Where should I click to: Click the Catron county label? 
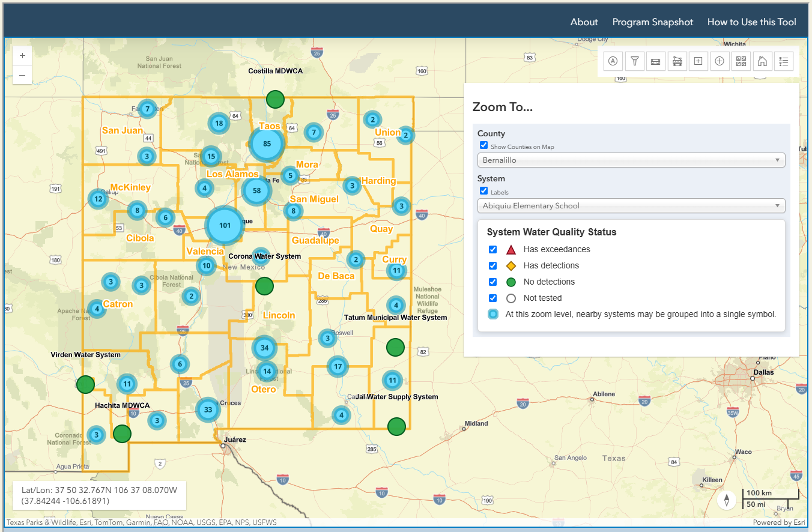pos(118,304)
